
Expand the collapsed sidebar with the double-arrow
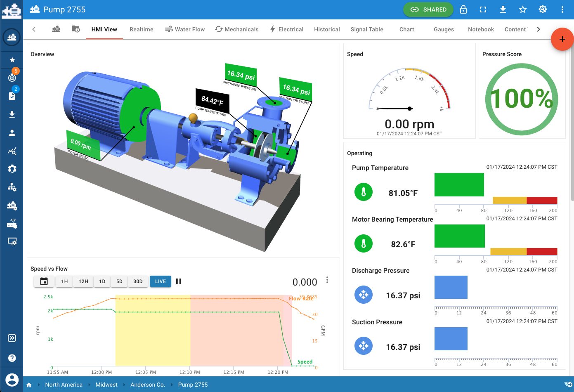(12, 338)
